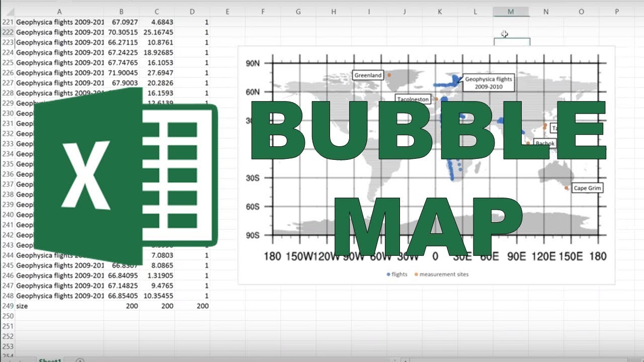The image size is (644, 362).
Task: Click cell with value 4.6843
Action: [x=157, y=22]
